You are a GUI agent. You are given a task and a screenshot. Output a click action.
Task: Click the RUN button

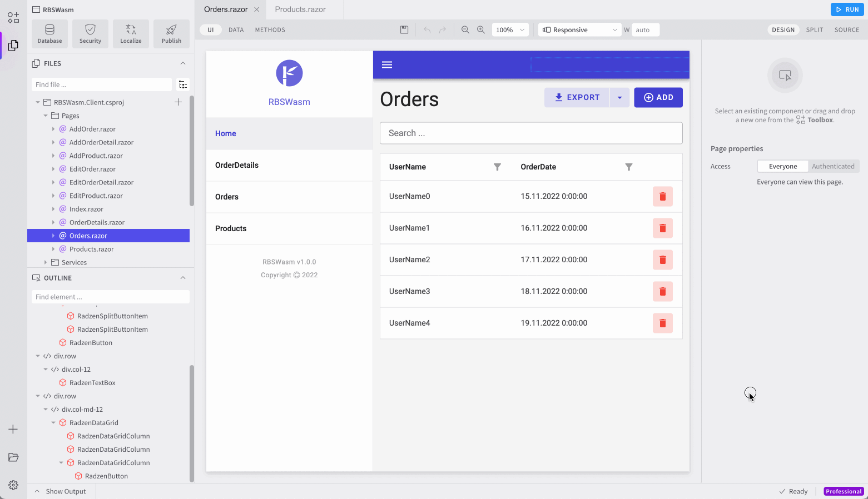[847, 9]
